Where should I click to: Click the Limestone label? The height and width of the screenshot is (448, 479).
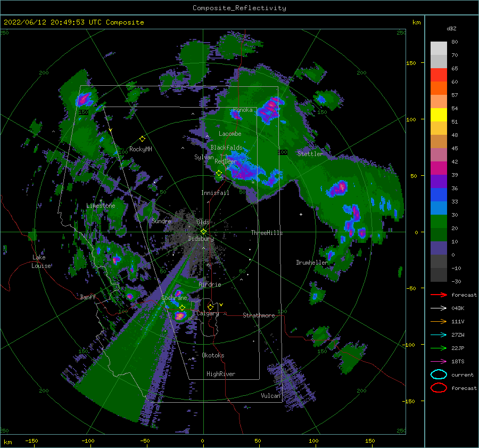101,206
